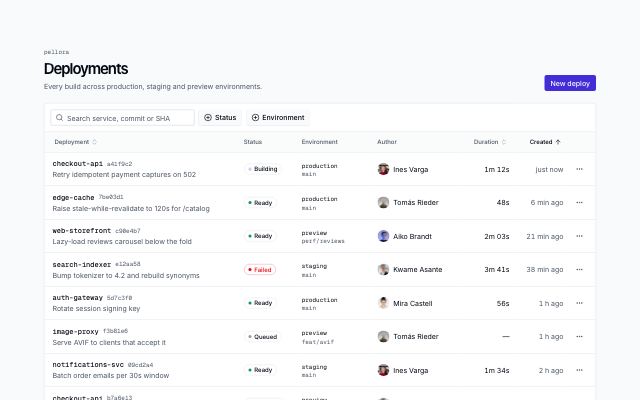Open the web-storefront deployment
Viewport: 640px width, 400px height.
(x=82, y=231)
